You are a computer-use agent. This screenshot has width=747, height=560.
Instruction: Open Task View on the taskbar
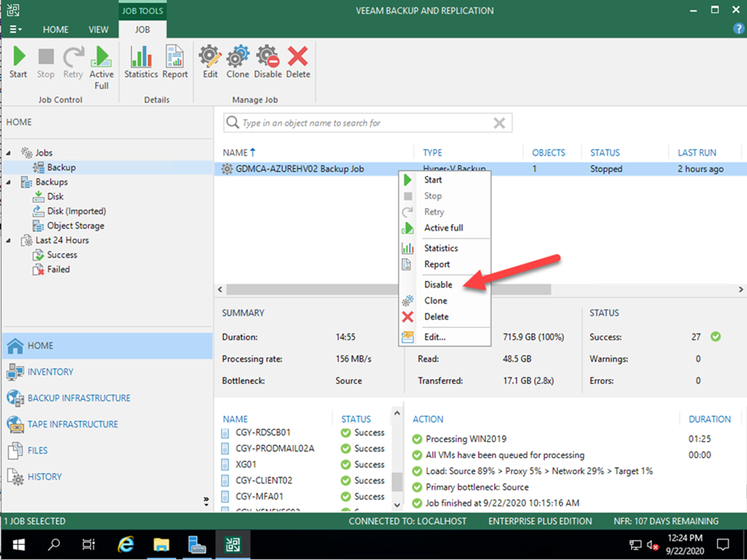coord(88,545)
